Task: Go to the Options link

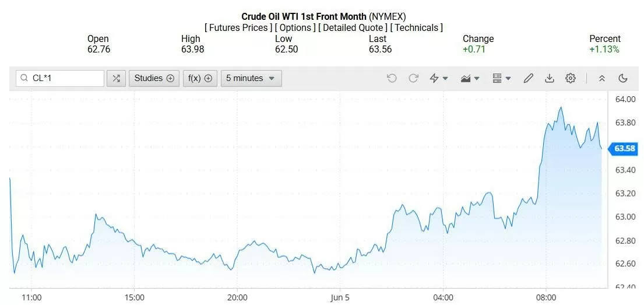Action: [295, 27]
